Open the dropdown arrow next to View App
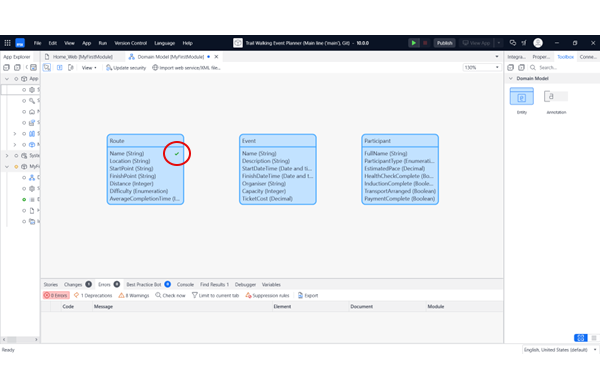This screenshot has height=390, width=600. click(x=499, y=43)
